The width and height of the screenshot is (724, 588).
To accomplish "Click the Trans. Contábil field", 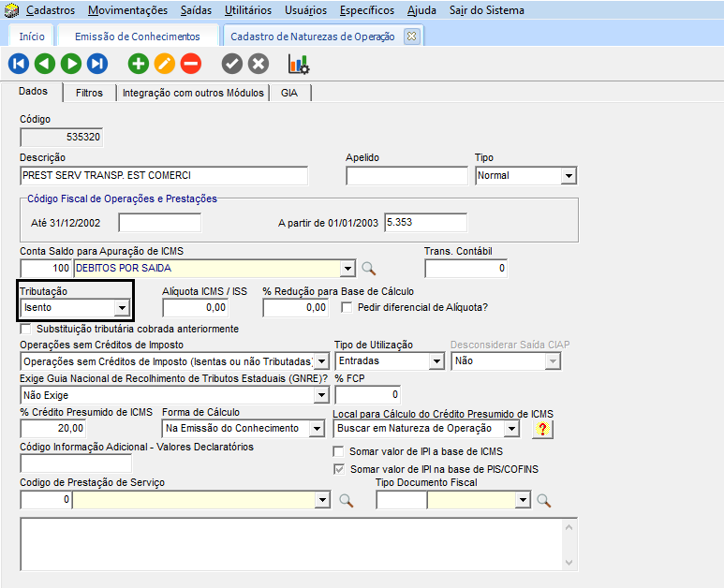I will (465, 268).
